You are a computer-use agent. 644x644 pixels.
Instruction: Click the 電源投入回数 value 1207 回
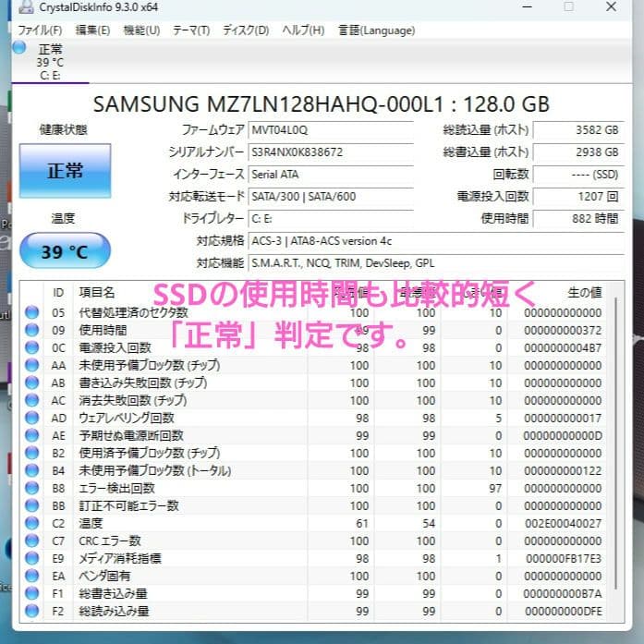click(578, 197)
